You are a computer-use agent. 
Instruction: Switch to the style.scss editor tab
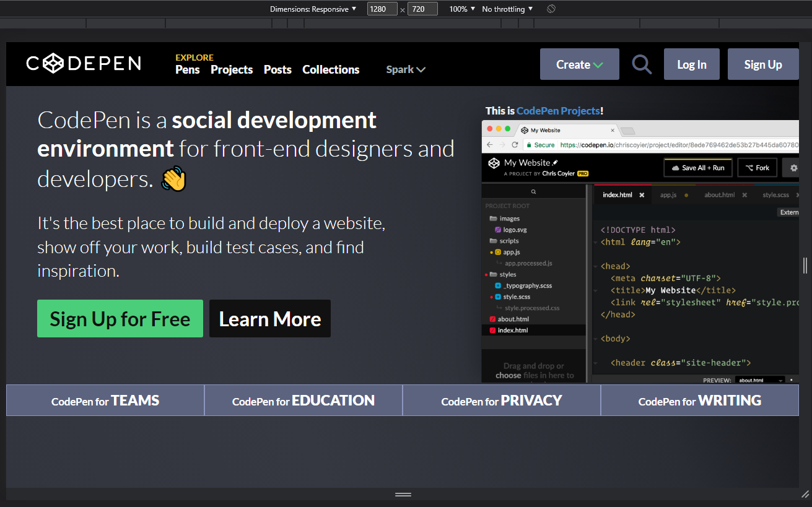pos(775,195)
